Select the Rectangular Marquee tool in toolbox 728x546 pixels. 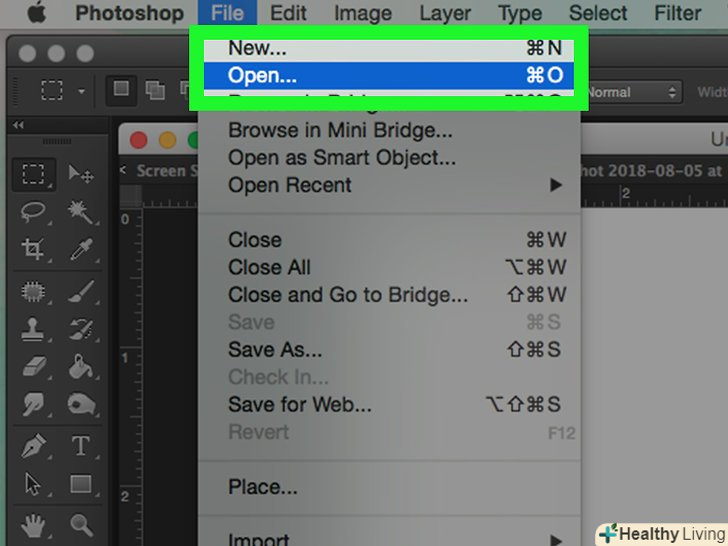click(x=34, y=174)
